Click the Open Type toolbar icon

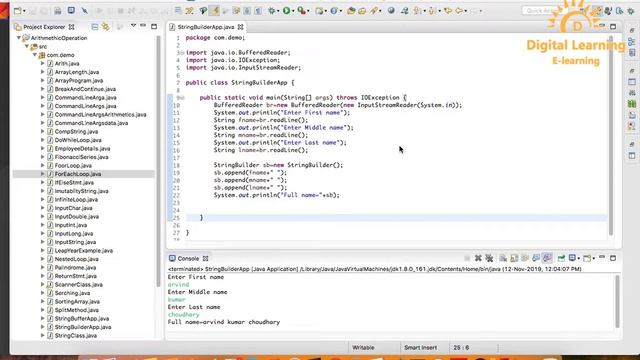(x=351, y=11)
